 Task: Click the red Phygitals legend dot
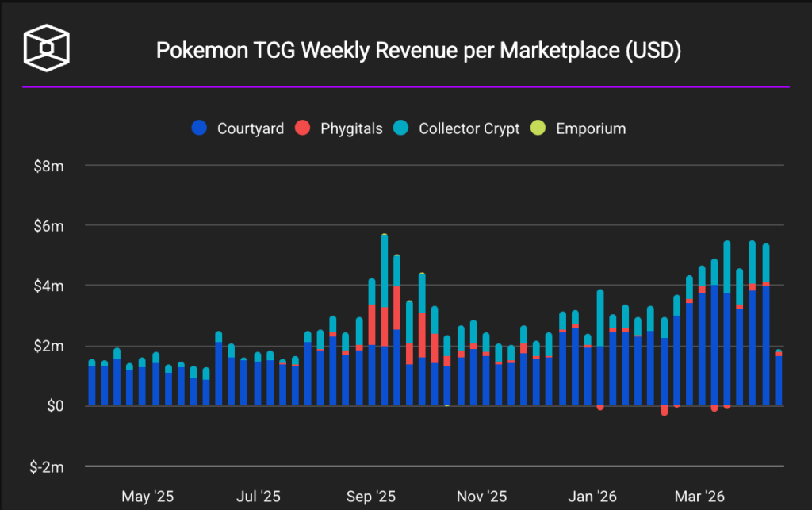[x=302, y=128]
